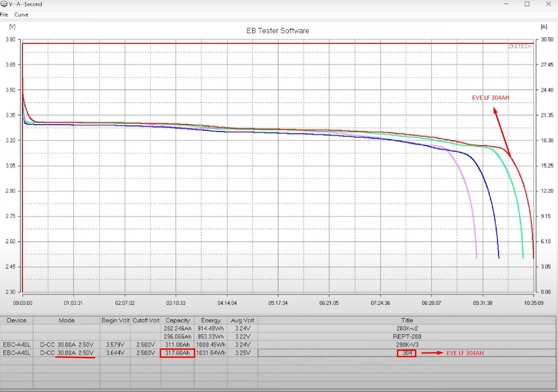Click the Avg Volt column header

pos(242,320)
